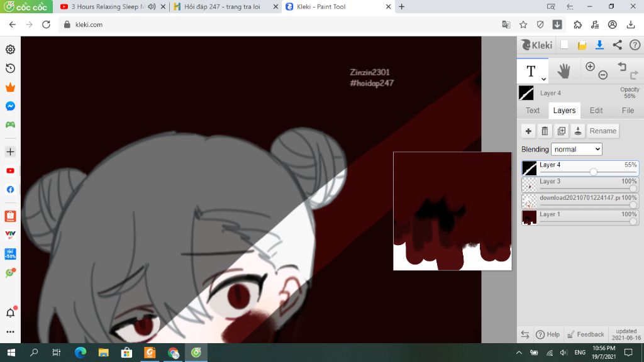The width and height of the screenshot is (644, 362).
Task: Open the Blending mode dropdown
Action: [577, 150]
